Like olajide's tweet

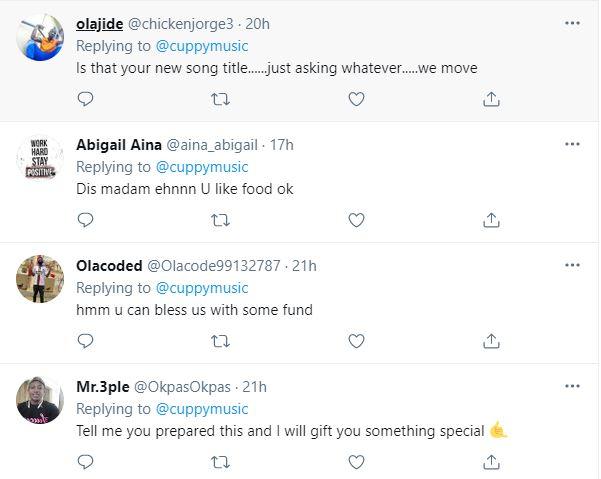coord(356,99)
